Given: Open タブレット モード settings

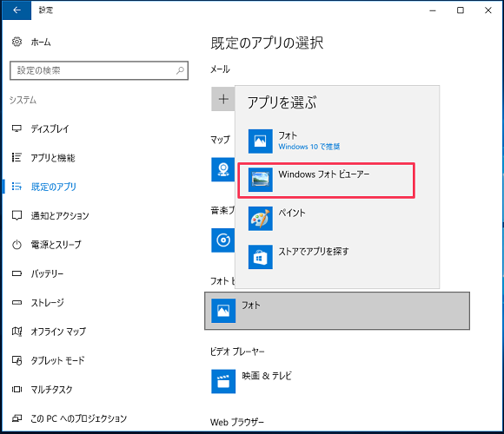Looking at the screenshot, I should click(x=57, y=360).
